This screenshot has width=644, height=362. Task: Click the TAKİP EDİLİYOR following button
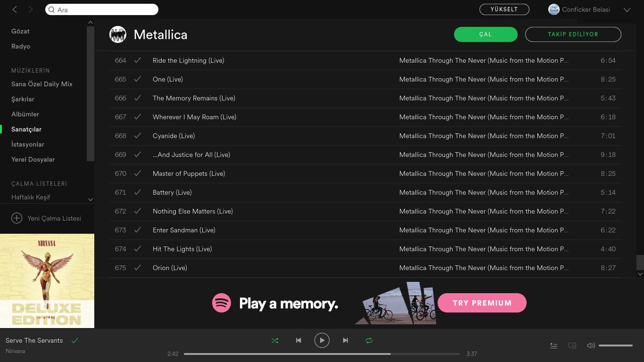click(573, 34)
